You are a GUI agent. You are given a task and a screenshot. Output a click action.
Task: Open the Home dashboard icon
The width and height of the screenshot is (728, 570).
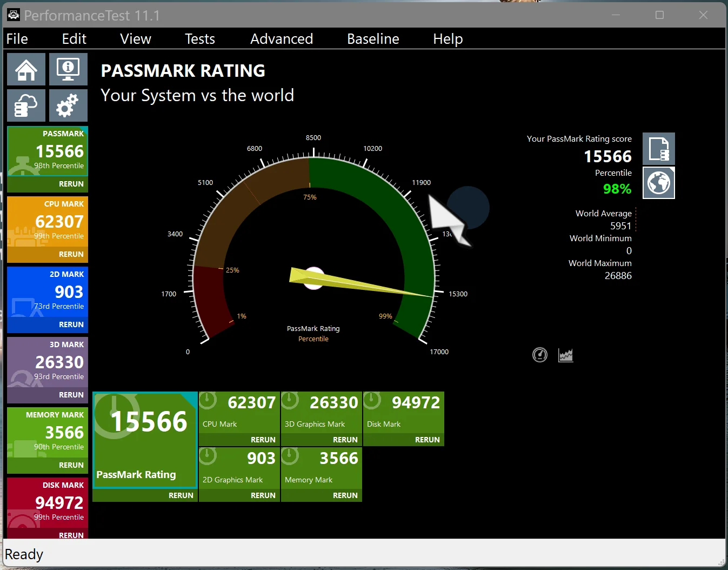point(26,69)
